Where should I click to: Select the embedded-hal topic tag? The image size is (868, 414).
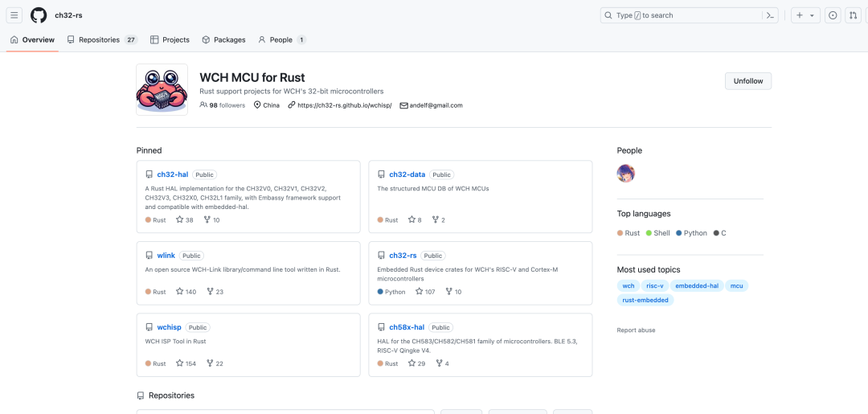[697, 286]
